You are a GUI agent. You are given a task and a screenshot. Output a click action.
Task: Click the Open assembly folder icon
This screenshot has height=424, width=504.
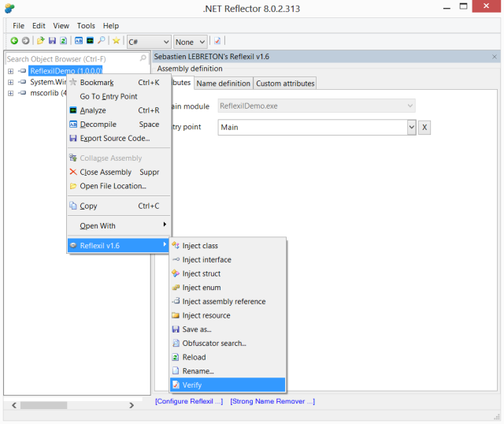click(40, 41)
